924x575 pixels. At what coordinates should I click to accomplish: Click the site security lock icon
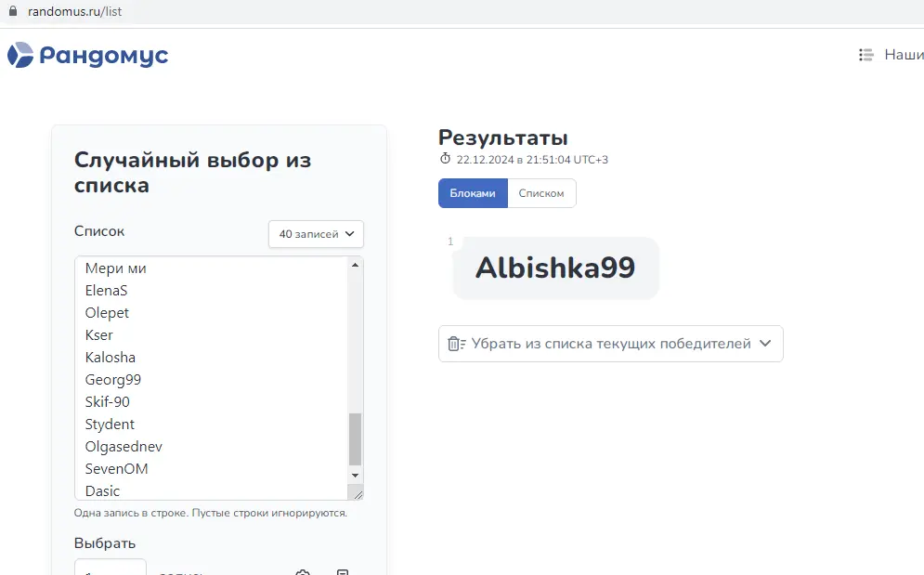12,11
